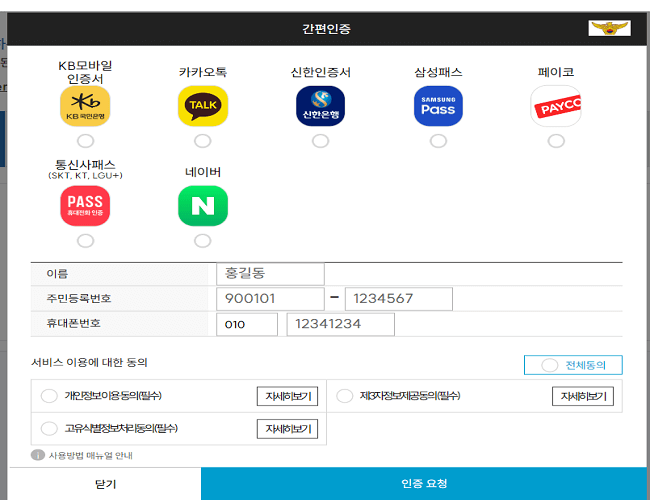Click the KB국민은행 certificate icon
The image size is (650, 500).
[85, 106]
